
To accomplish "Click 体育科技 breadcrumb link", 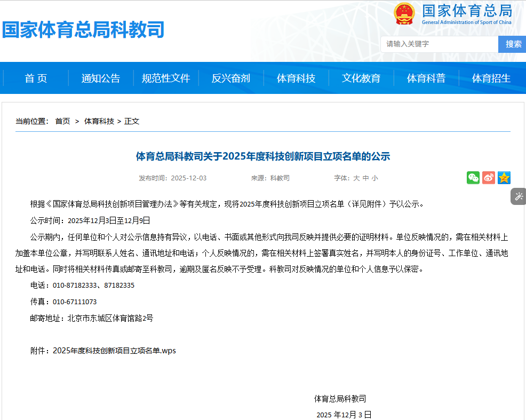I will (x=99, y=121).
